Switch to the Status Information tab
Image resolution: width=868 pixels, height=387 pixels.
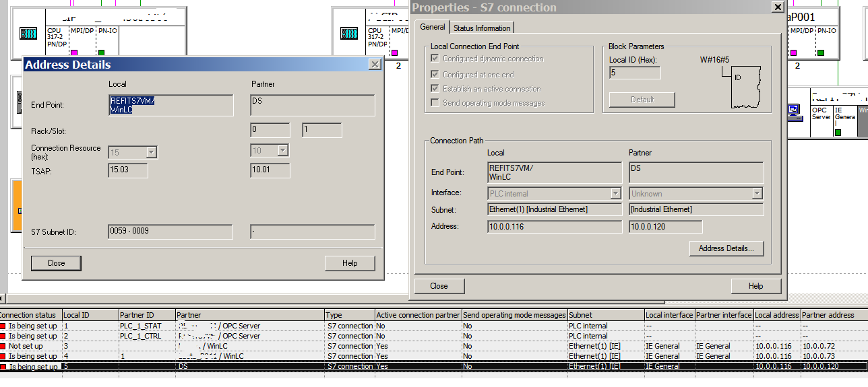coord(481,28)
